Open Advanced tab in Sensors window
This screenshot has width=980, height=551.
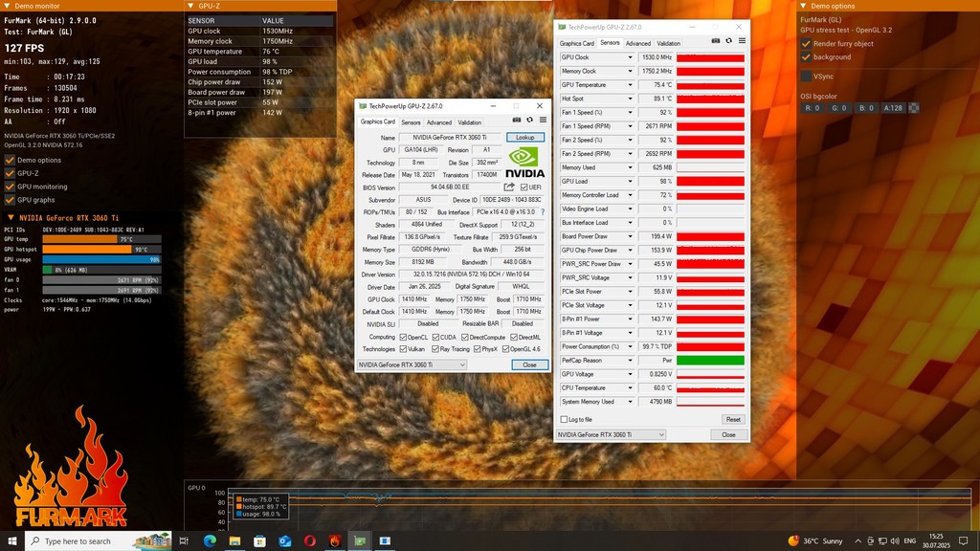(638, 43)
